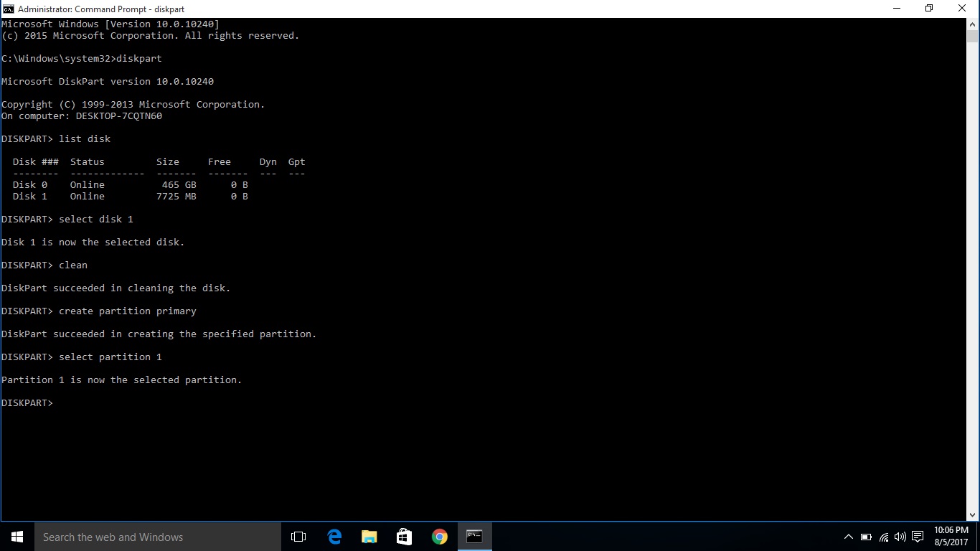Check the battery status icon
This screenshot has height=551, width=980.
866,537
